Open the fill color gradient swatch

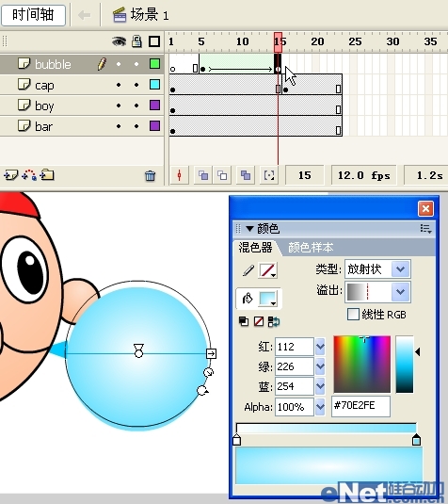point(268,299)
